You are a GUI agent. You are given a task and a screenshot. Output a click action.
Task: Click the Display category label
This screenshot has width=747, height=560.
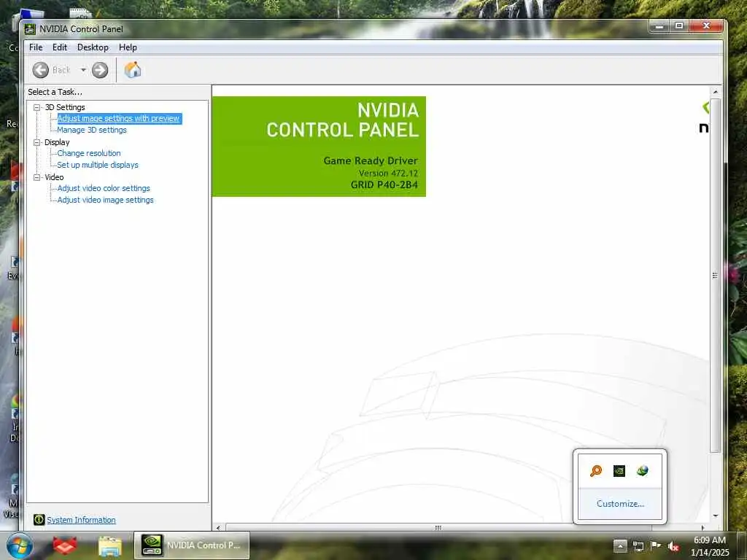coord(57,142)
